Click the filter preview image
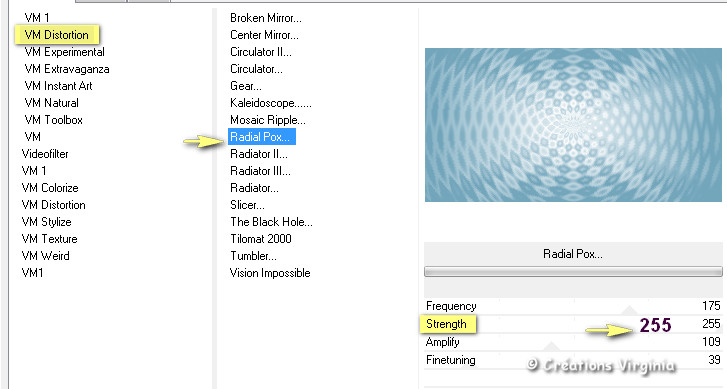The image size is (727, 389). click(x=573, y=125)
